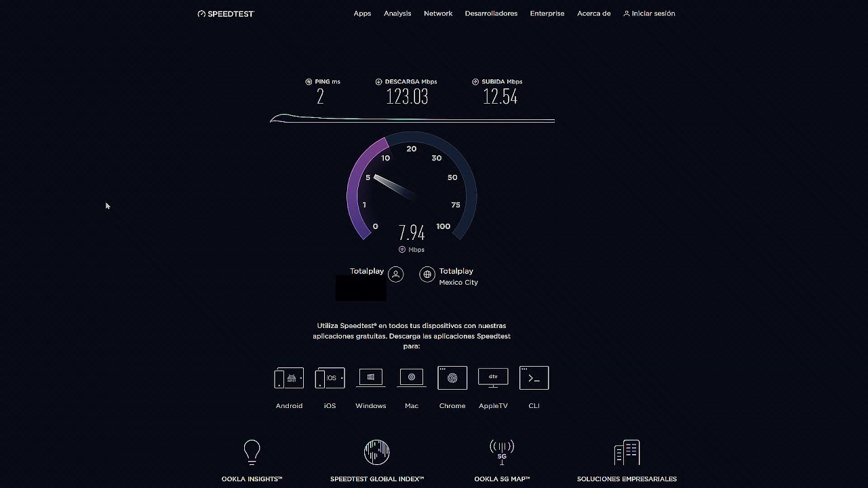The height and width of the screenshot is (488, 868).
Task: Click the gauge's 100 mark
Action: [443, 226]
